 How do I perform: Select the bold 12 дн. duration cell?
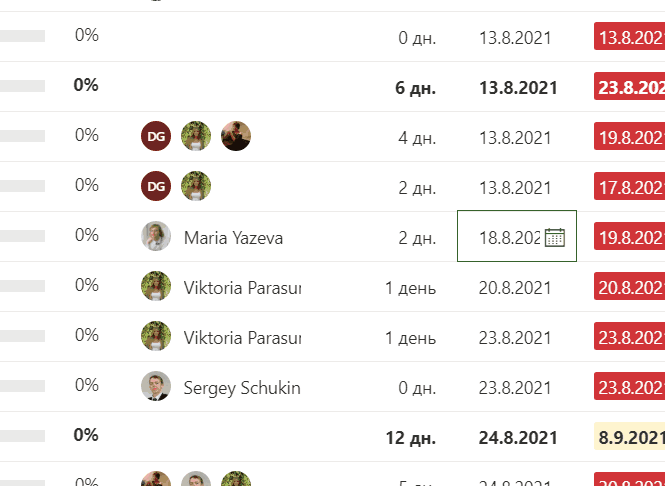click(411, 438)
